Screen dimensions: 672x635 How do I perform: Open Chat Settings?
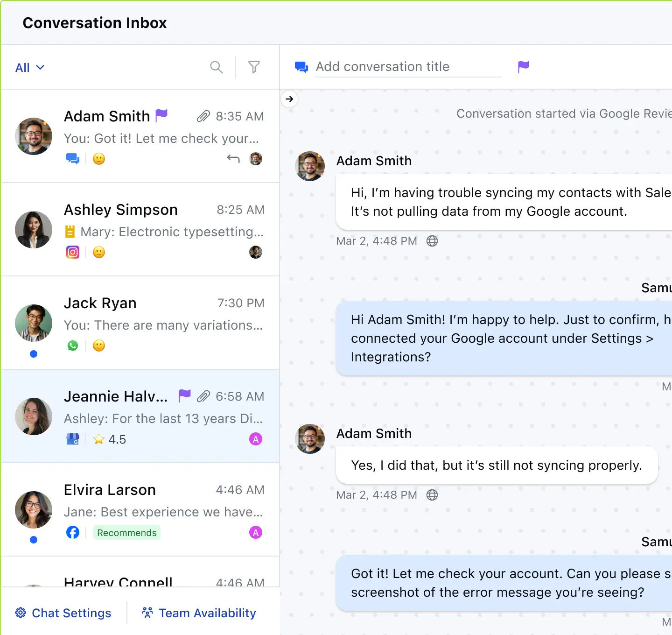point(63,613)
